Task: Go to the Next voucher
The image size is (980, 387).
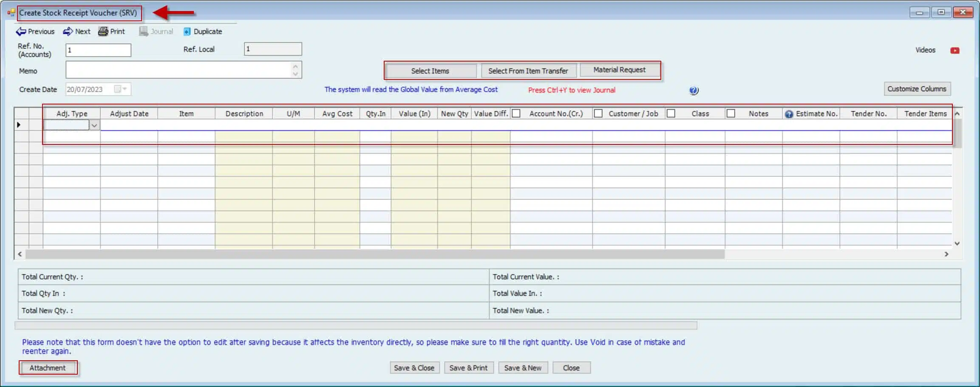Action: [x=77, y=31]
